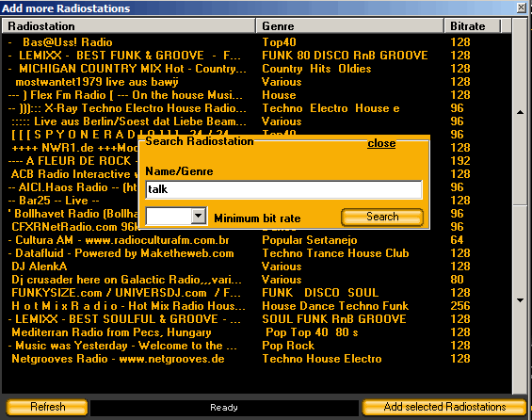Screen dimensions: 532x420
Task: Click Add selected Radiostations button
Action: [444, 407]
